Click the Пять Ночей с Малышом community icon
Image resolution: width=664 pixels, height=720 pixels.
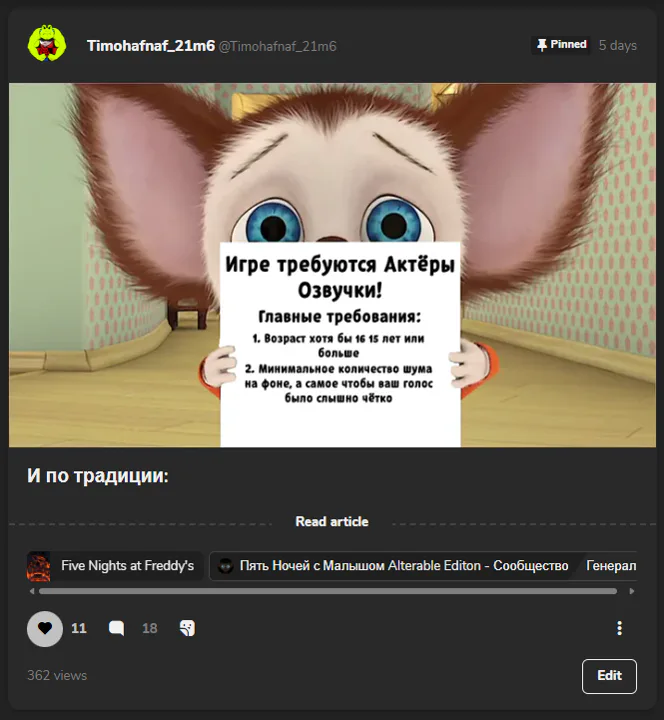(225, 566)
